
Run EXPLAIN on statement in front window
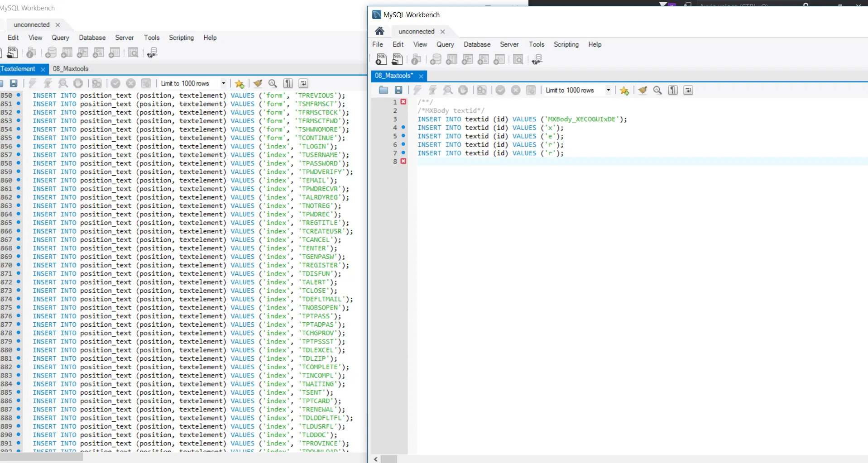(448, 90)
